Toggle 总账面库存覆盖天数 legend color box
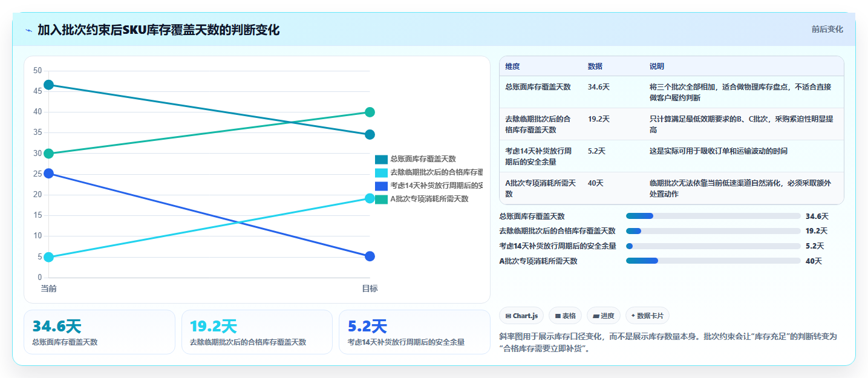Screen dimensions: 868x378 tap(381, 159)
